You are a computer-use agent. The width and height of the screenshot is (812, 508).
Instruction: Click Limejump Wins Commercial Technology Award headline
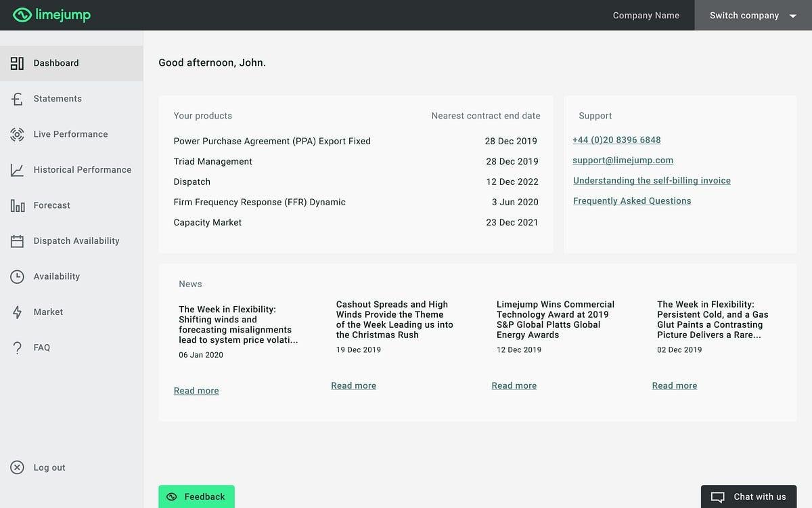pos(555,320)
